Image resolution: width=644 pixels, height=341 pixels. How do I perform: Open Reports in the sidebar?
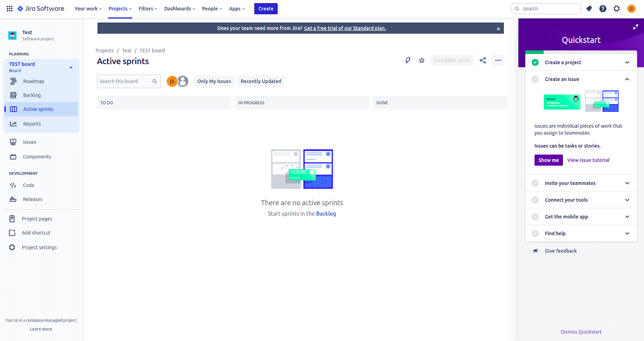(41, 124)
